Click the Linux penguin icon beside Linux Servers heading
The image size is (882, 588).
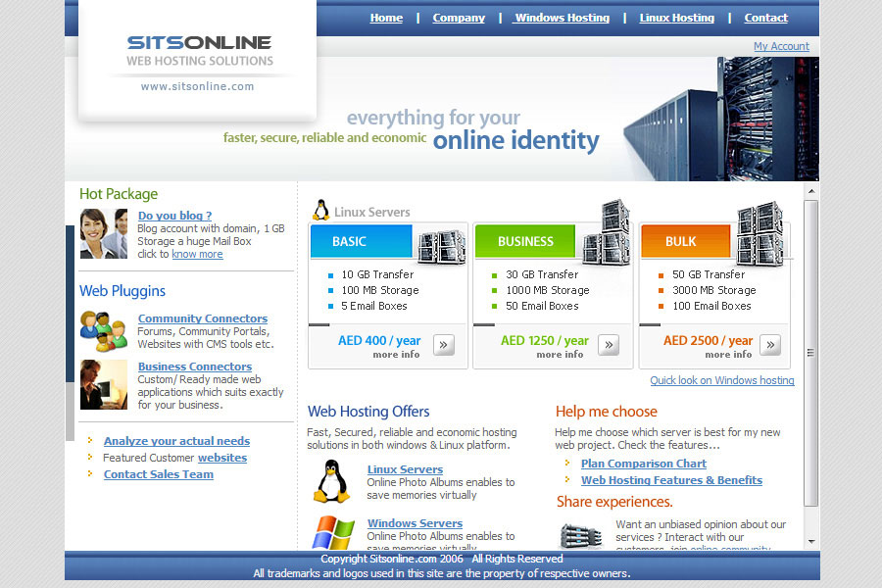(320, 211)
